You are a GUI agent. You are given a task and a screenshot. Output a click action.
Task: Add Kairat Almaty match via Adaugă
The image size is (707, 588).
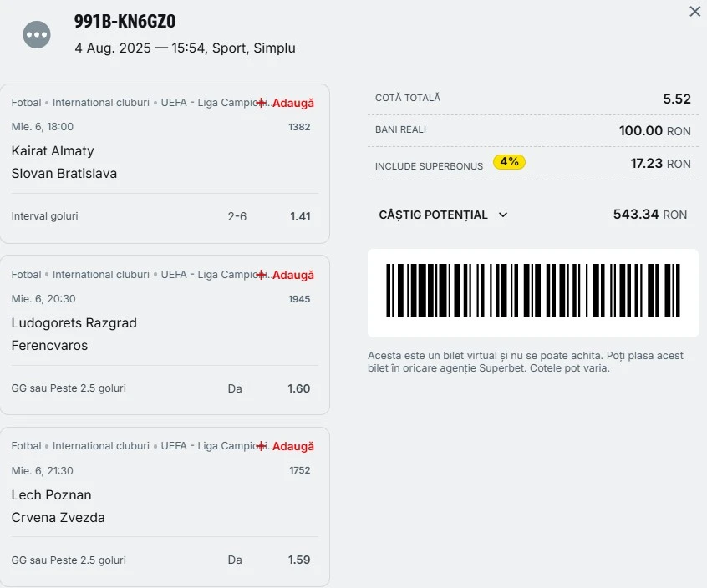click(286, 103)
